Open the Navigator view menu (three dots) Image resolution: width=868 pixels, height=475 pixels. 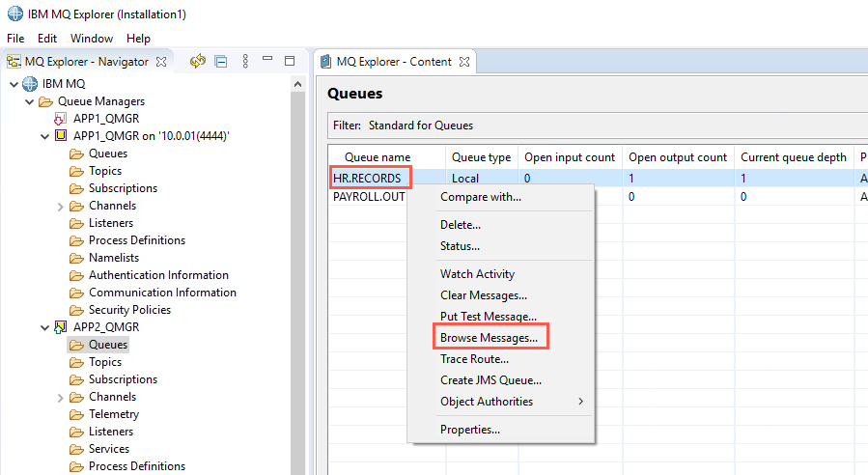tap(245, 61)
